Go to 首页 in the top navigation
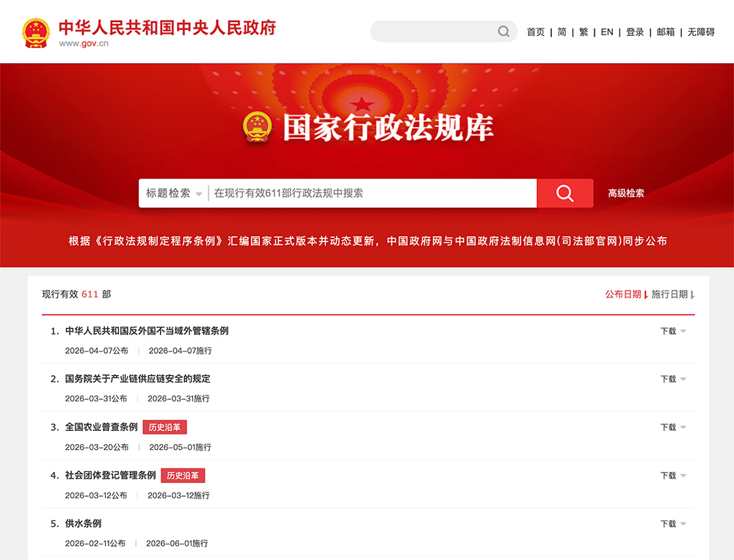The height and width of the screenshot is (560, 734). tap(536, 32)
